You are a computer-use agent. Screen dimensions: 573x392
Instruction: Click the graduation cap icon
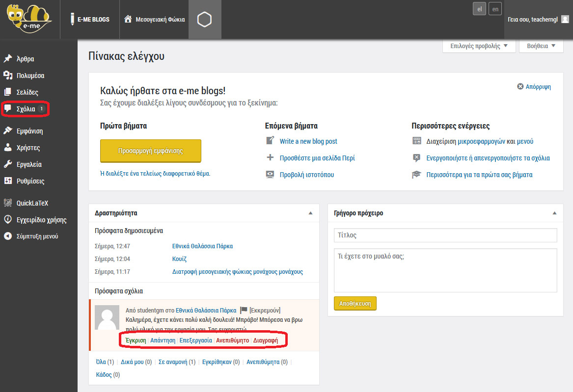pos(416,175)
